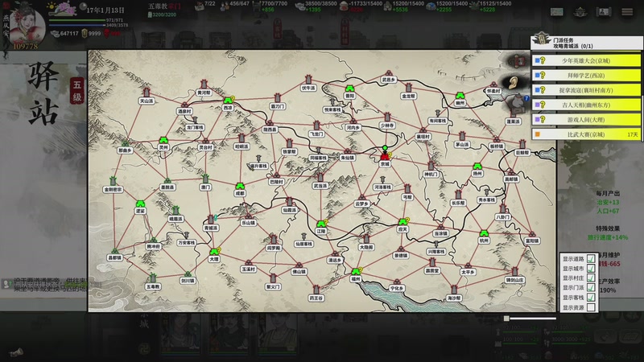Viewport: 644px width, 362px height.
Task: Open quest 比武大赛(京城)
Action: coord(586,134)
